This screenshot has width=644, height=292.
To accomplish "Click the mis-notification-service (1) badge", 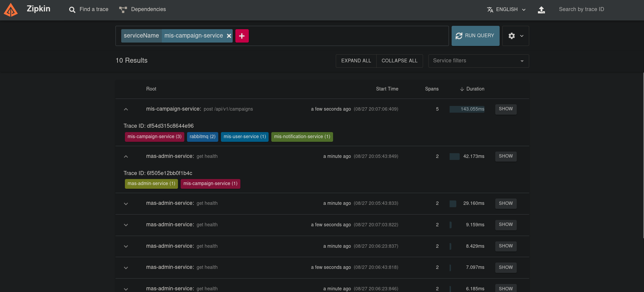I will tap(302, 137).
